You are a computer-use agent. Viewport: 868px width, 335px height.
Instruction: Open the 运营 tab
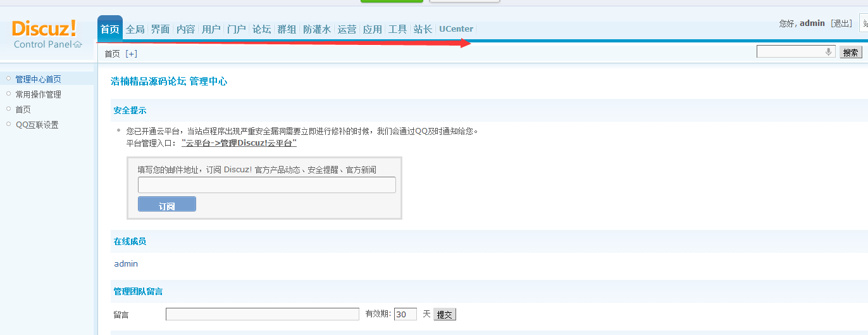[x=347, y=29]
